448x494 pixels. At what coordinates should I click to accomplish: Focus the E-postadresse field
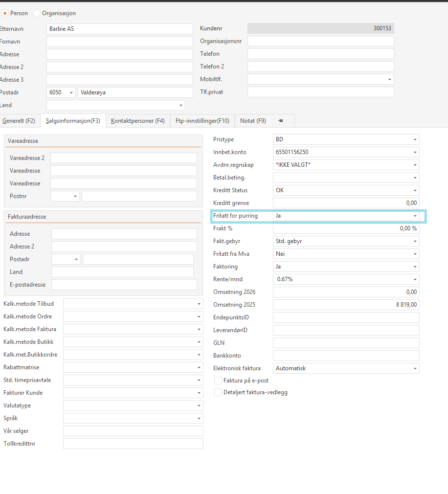[x=124, y=285]
